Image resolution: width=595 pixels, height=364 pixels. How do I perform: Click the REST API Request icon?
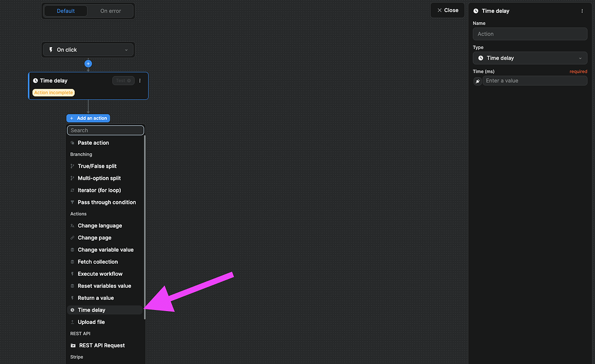[72, 345]
